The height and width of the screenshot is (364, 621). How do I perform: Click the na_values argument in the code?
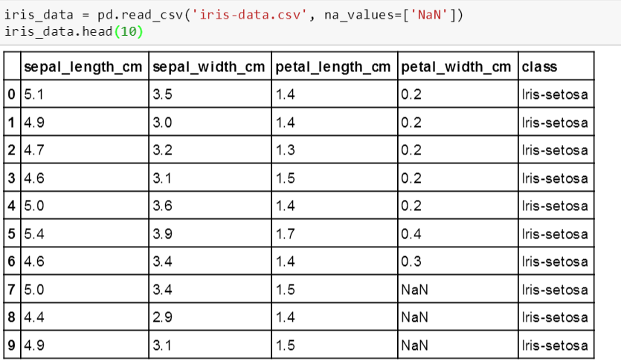click(361, 15)
